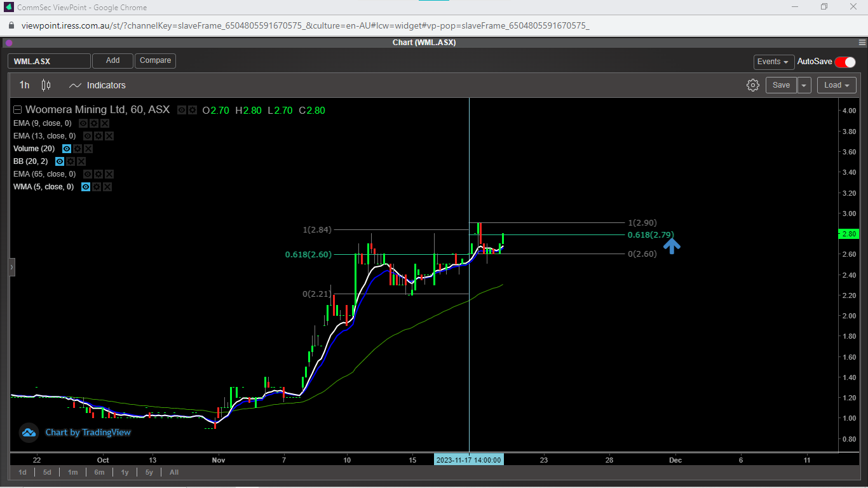Image resolution: width=868 pixels, height=488 pixels.
Task: Remove the WMA (5, close, 0) indicator
Action: tap(107, 187)
